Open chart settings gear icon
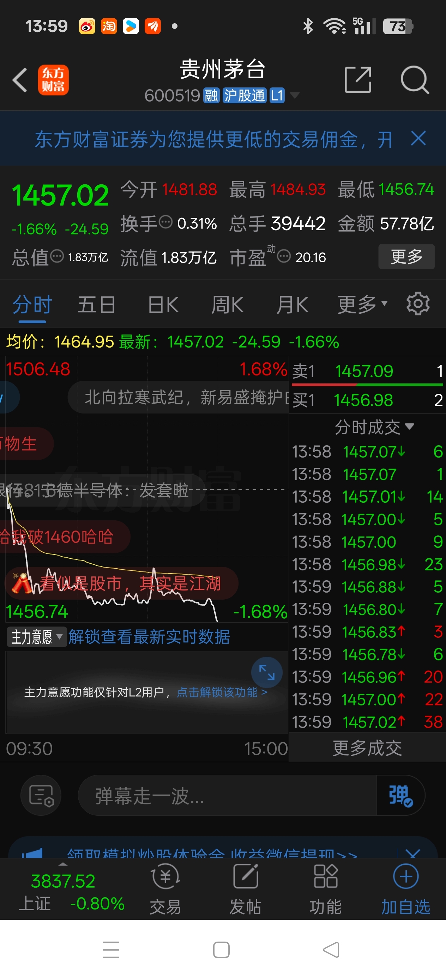Viewport: 446px width, 980px height. coord(418,304)
